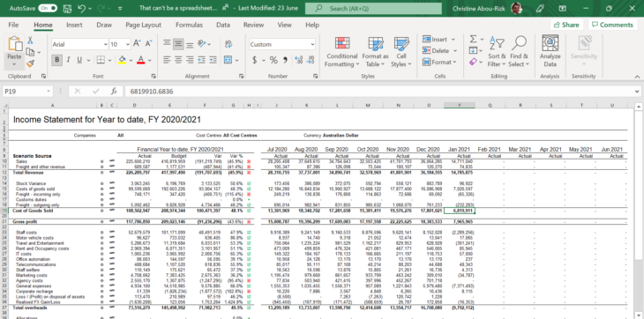Image resolution: width=644 pixels, height=319 pixels.
Task: Apply red font color
Action: (x=141, y=60)
